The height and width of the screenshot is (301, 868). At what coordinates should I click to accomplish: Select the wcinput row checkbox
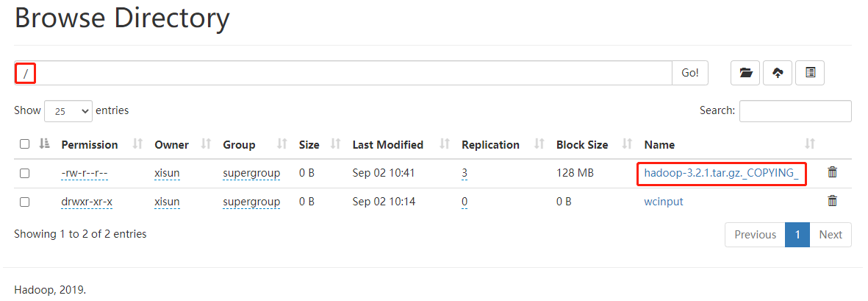click(24, 201)
